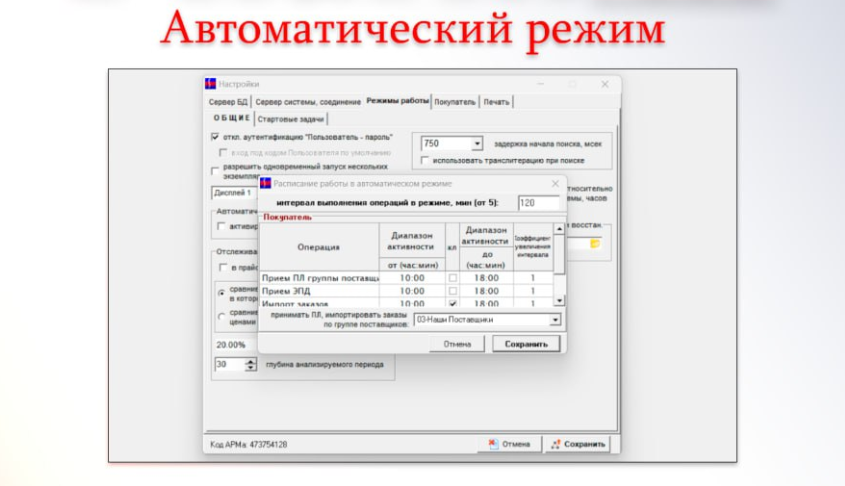This screenshot has height=486, width=845.
Task: Click the depth field showing 30
Action: click(x=230, y=365)
